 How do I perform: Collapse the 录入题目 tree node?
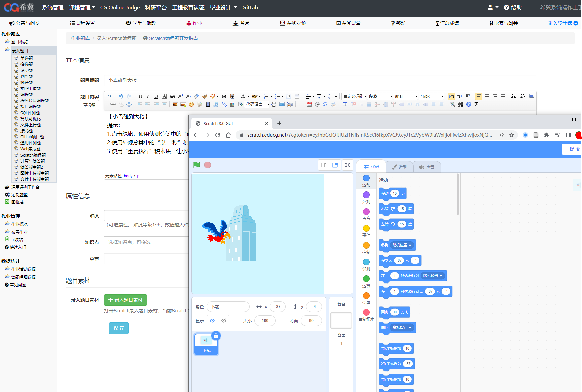[33, 50]
